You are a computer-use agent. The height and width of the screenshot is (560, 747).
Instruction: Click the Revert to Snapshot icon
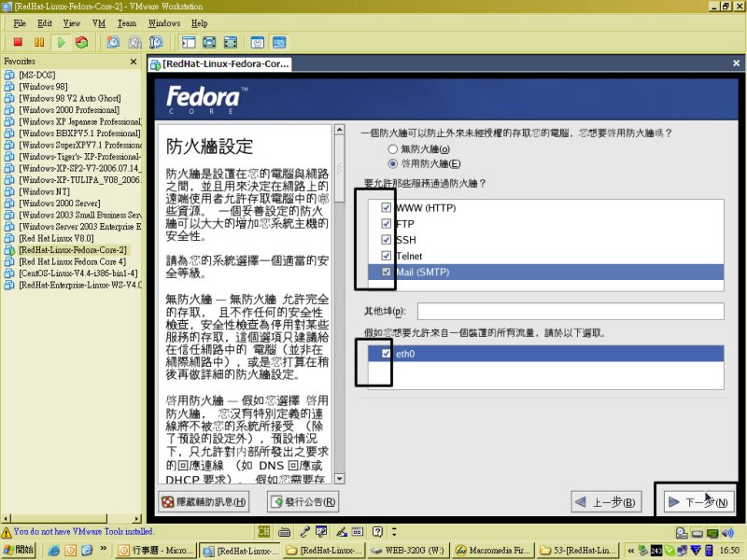click(x=134, y=42)
